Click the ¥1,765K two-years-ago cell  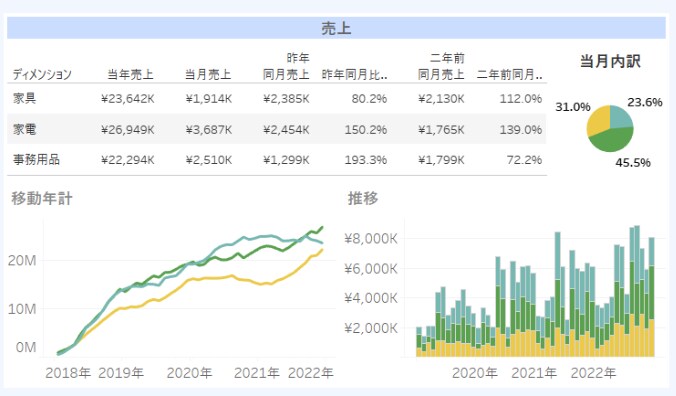click(441, 130)
